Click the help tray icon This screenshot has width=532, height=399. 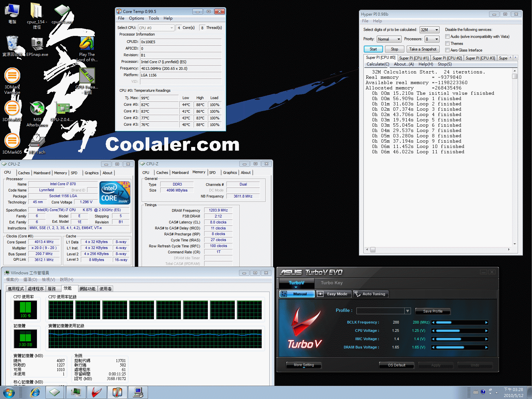click(x=483, y=392)
